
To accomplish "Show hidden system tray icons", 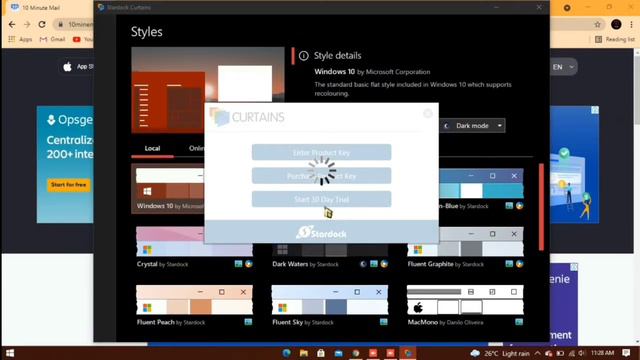I will (x=538, y=353).
